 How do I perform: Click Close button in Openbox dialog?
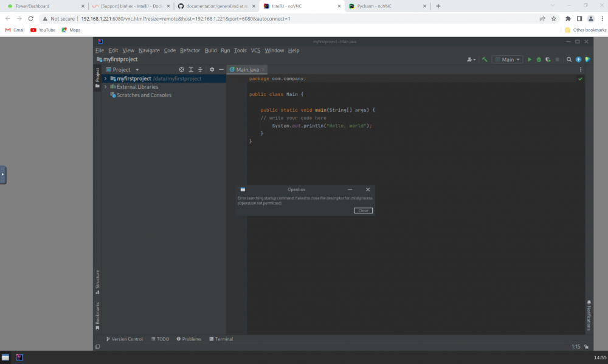pyautogui.click(x=363, y=210)
